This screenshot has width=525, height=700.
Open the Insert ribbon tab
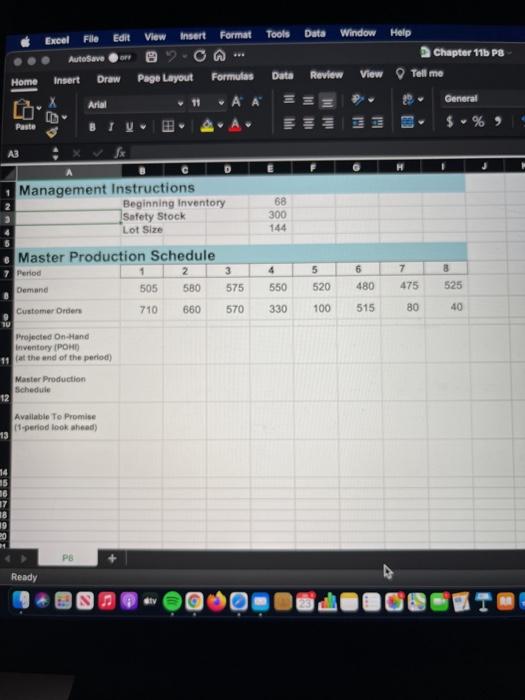67,80
